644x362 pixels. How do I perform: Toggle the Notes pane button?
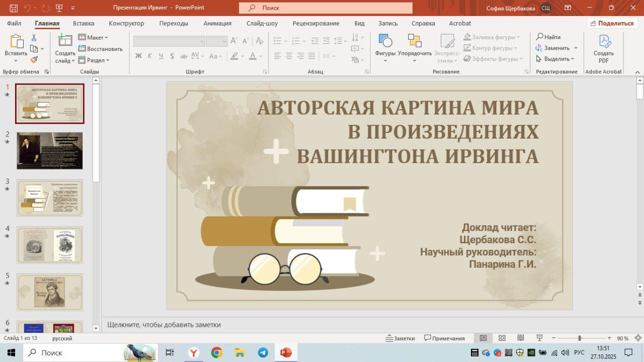pos(400,338)
